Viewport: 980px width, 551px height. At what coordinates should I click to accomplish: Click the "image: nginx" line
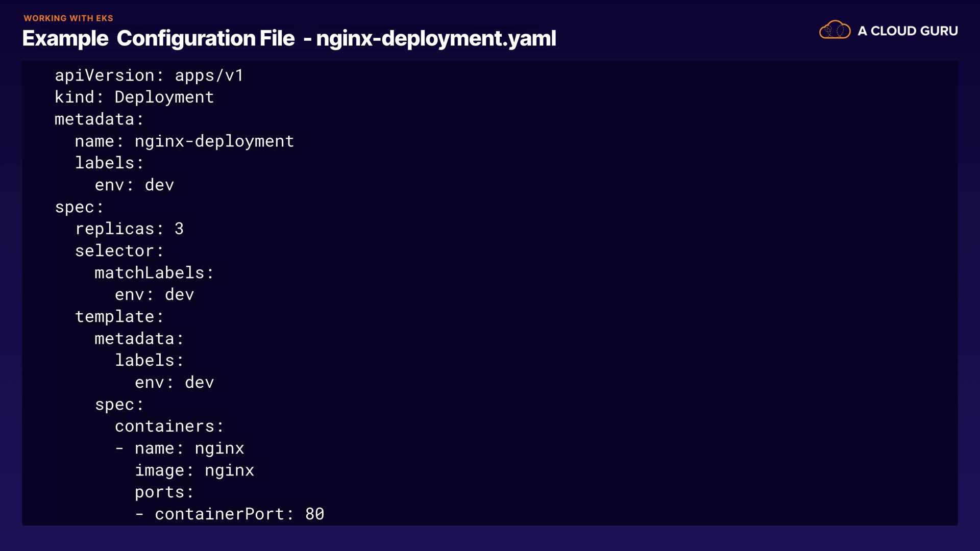pyautogui.click(x=194, y=470)
